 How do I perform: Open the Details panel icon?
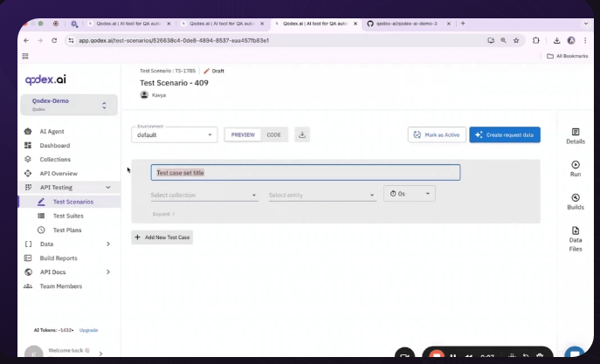[x=576, y=134]
